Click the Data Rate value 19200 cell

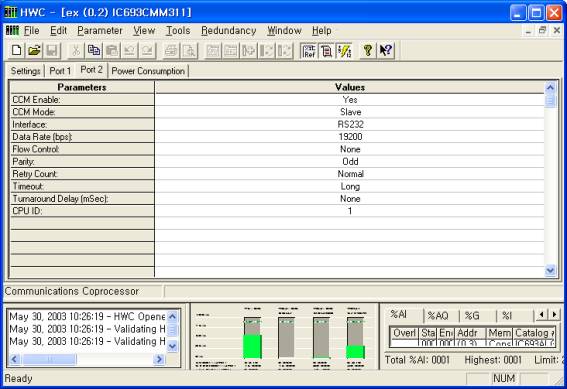tap(350, 137)
